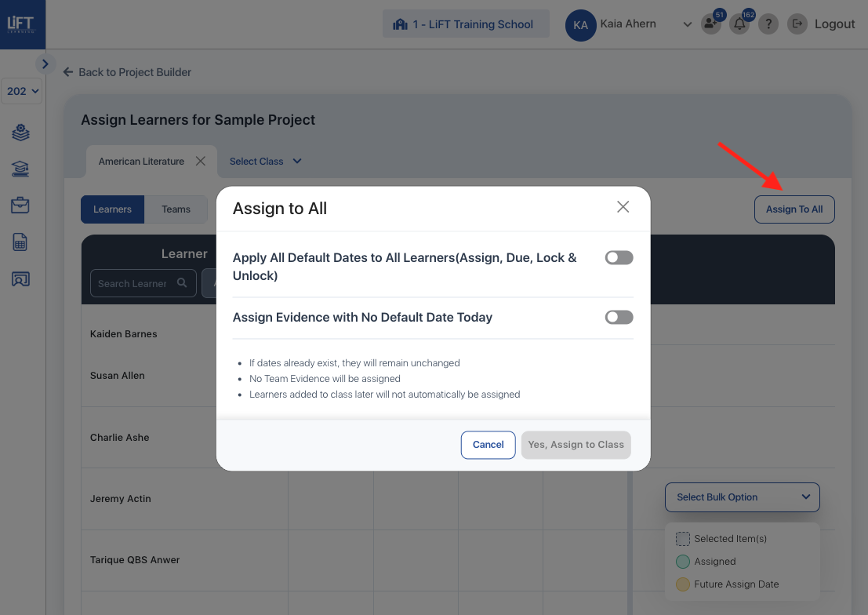This screenshot has height=615, width=868.
Task: Enable Apply All Default Dates toggle
Action: point(619,258)
